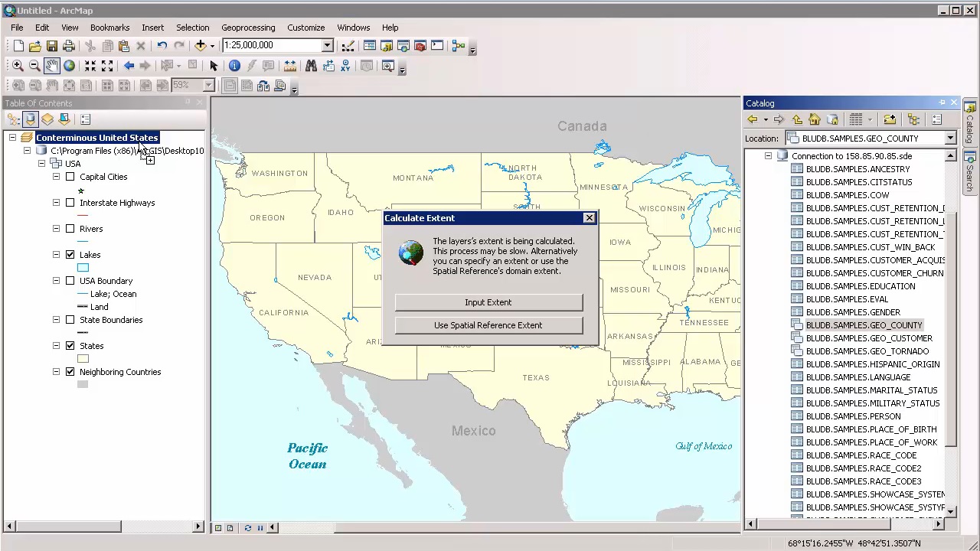
Task: Go back to previous extent arrow
Action: tap(129, 67)
